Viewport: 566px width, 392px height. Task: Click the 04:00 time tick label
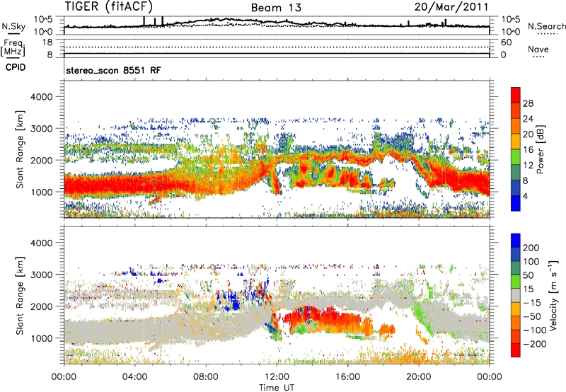pyautogui.click(x=134, y=377)
